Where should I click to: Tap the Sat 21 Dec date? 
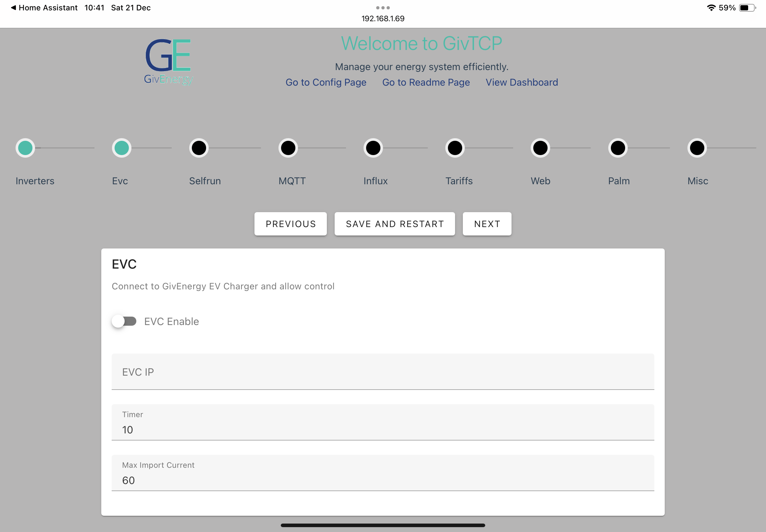[131, 8]
